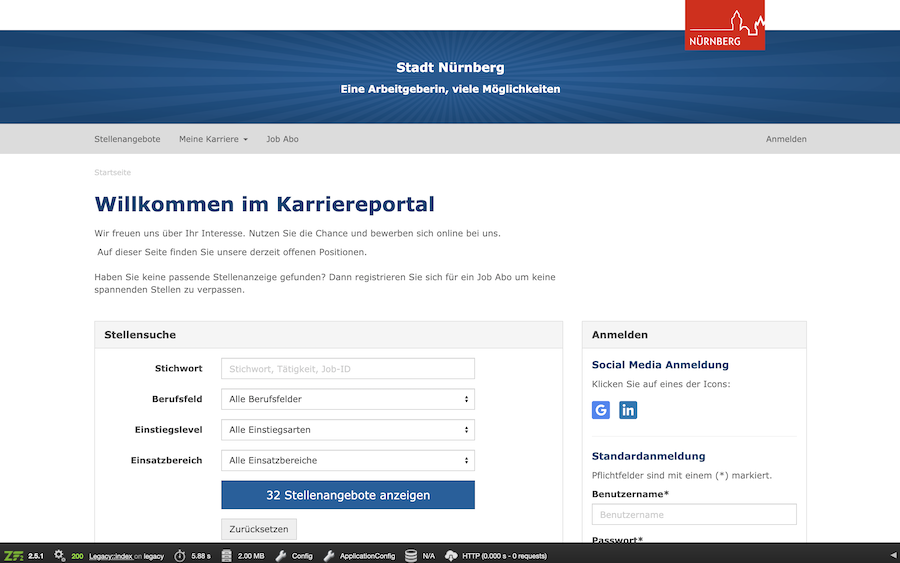Open the Einsatzbereich dropdown

pos(347,461)
